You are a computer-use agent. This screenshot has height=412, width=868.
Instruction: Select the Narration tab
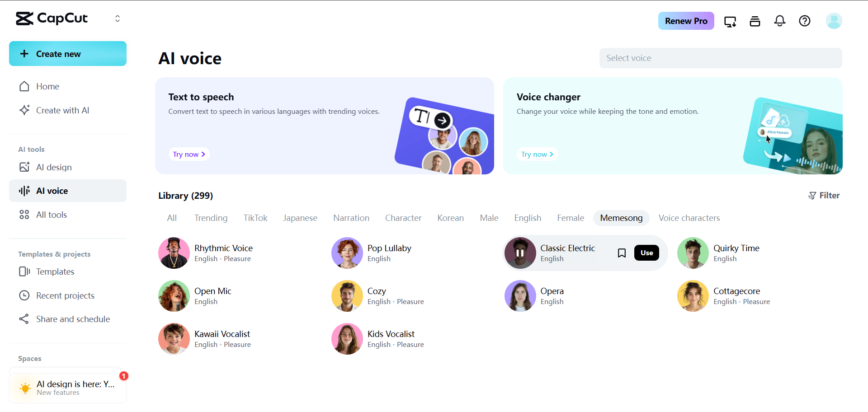pos(351,218)
